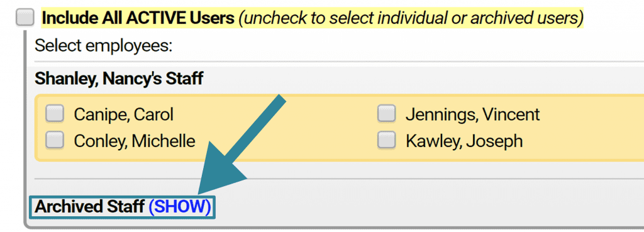Click the Conley, Michelle name label

tap(135, 141)
